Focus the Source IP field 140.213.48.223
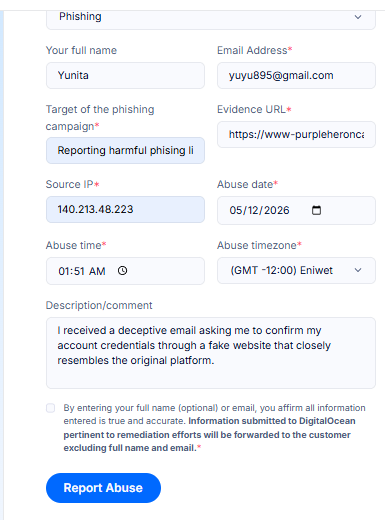Screen dimensions: 385x520 125,209
